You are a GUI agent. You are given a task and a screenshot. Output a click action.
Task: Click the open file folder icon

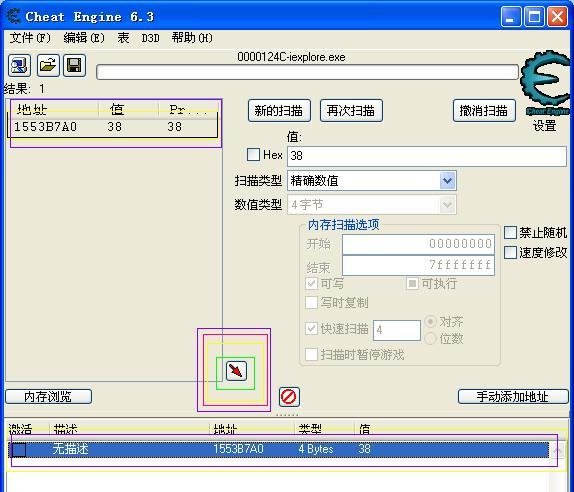[x=48, y=66]
